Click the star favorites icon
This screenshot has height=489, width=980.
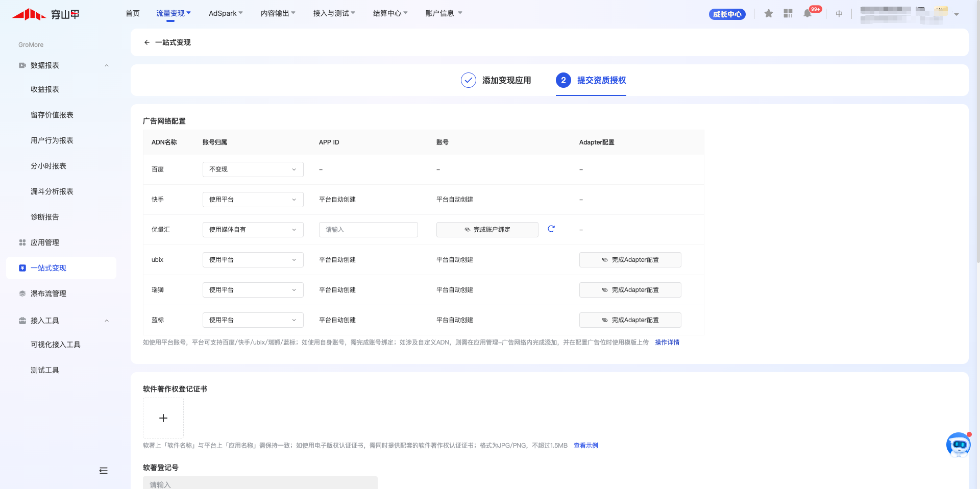point(769,14)
